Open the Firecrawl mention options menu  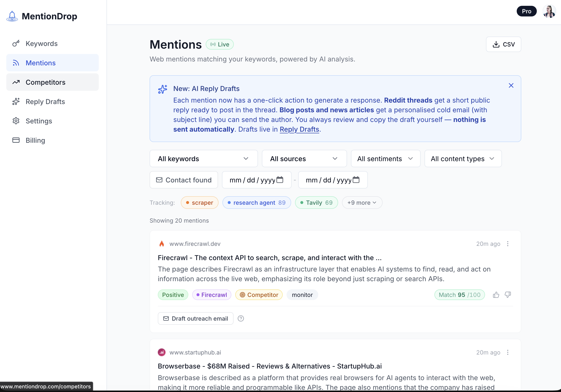(508, 243)
